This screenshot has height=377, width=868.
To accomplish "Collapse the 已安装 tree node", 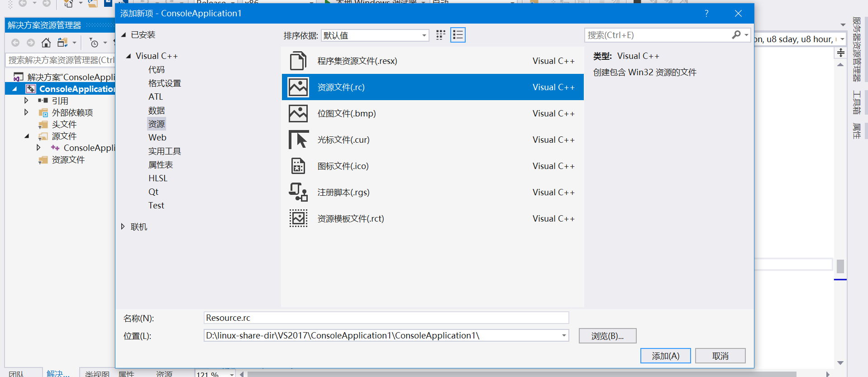I will (123, 35).
